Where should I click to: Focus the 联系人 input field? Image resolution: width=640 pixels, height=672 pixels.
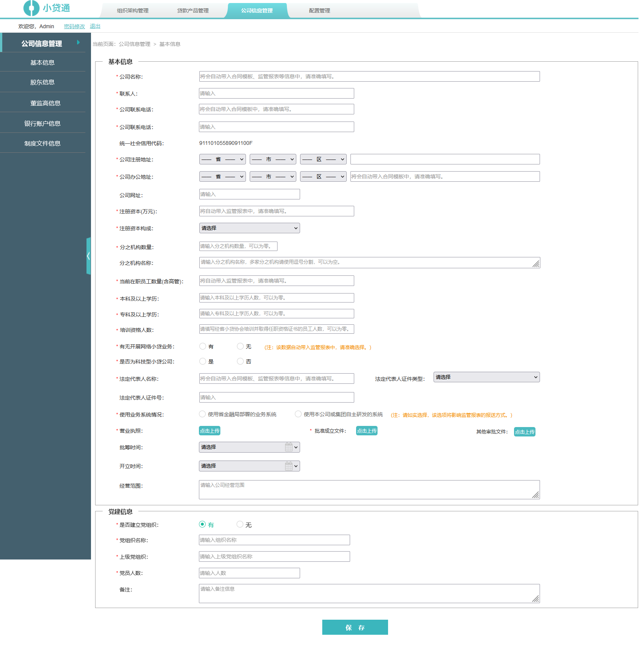tap(276, 93)
